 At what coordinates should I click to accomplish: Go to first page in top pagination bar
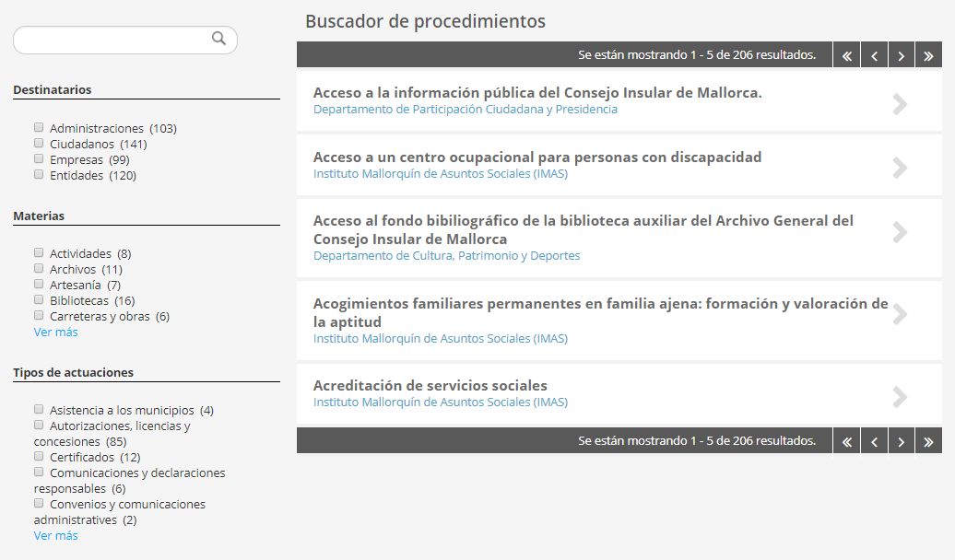pyautogui.click(x=846, y=56)
